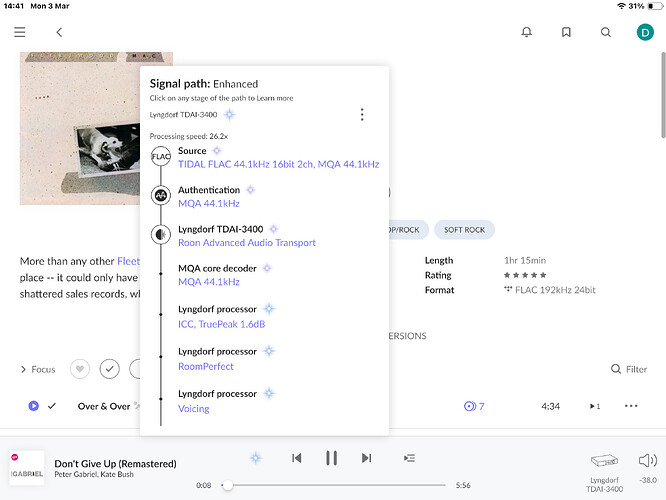666x500 pixels.
Task: Click the play count icon showing 1
Action: point(595,407)
